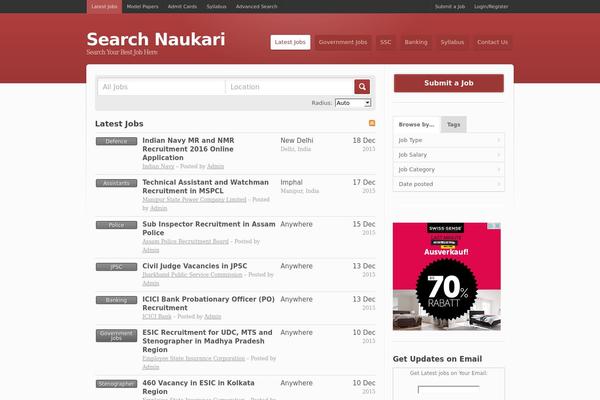Open the Banking header button

pos(416,42)
